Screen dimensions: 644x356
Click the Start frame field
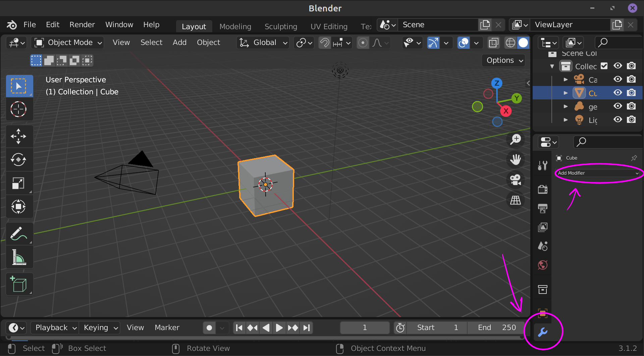(x=437, y=328)
